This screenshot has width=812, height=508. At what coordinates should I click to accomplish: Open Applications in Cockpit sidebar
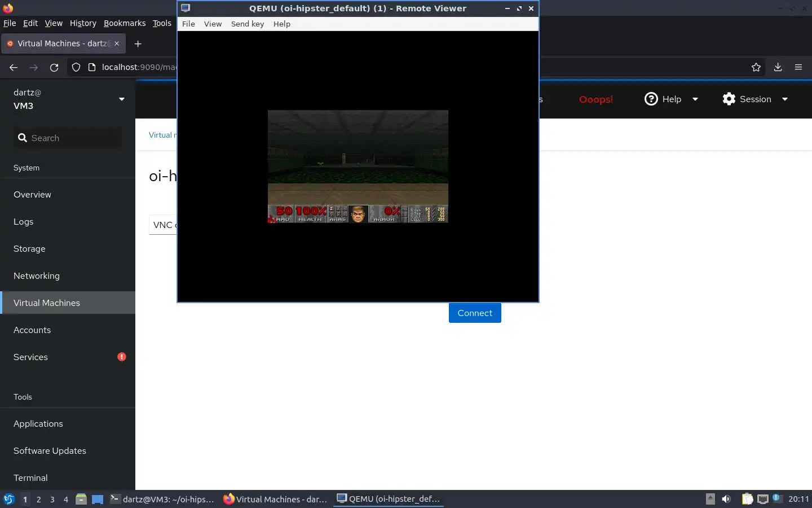68,423
